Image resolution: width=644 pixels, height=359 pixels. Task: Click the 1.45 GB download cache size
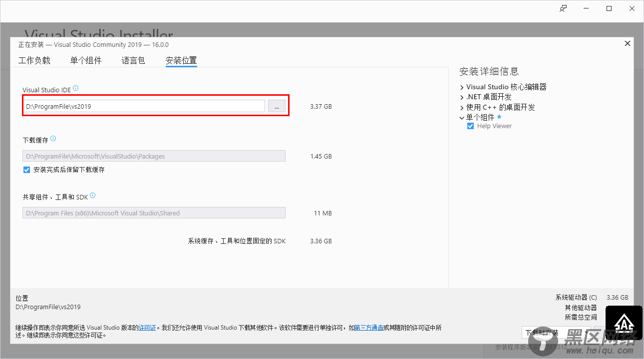pos(321,156)
